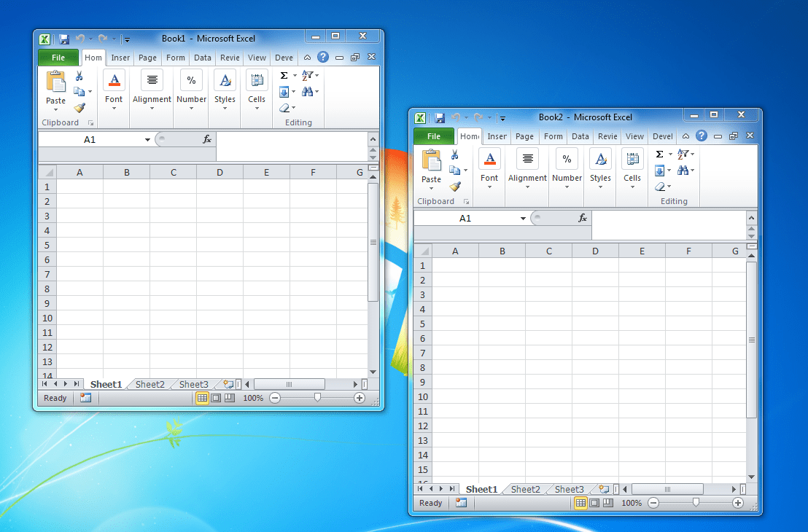Switch to the View tab in Book1
The height and width of the screenshot is (532, 808).
257,58
